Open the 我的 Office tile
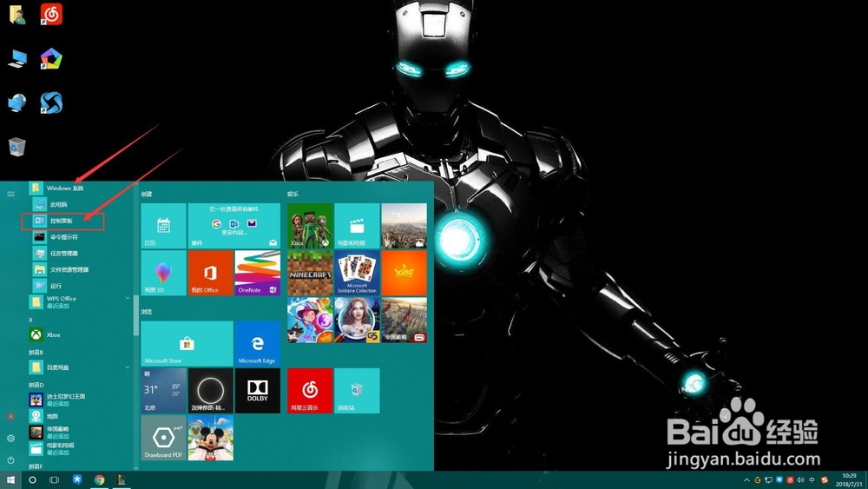868x489 pixels. [210, 273]
